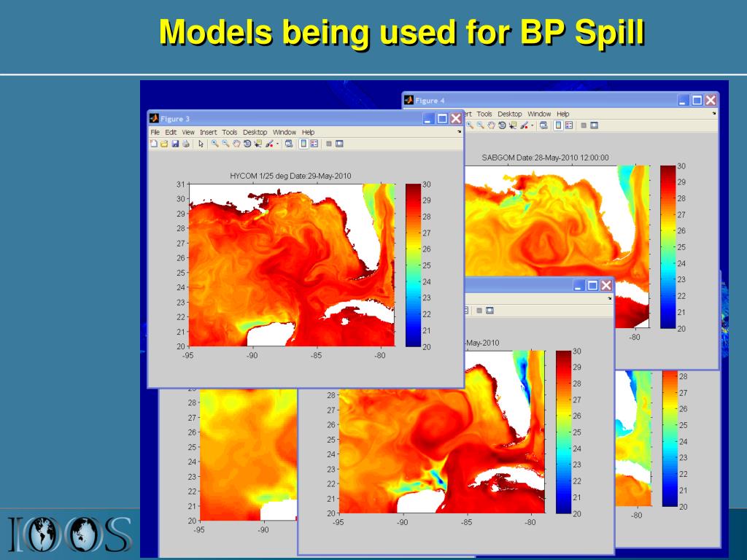This screenshot has height=560, width=747.
Task: Open Window menu in Figure 3
Action: 285,132
